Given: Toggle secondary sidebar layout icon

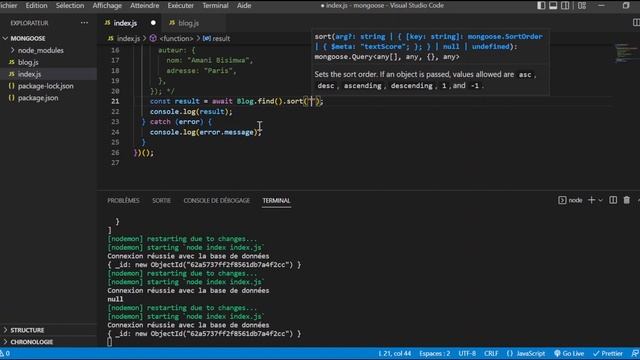Looking at the screenshot, I should tap(565, 6).
